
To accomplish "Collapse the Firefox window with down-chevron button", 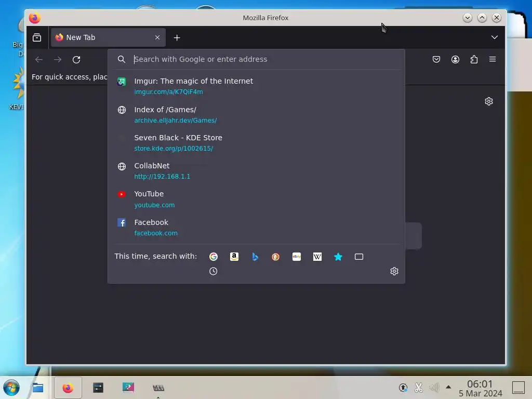I will (468, 18).
